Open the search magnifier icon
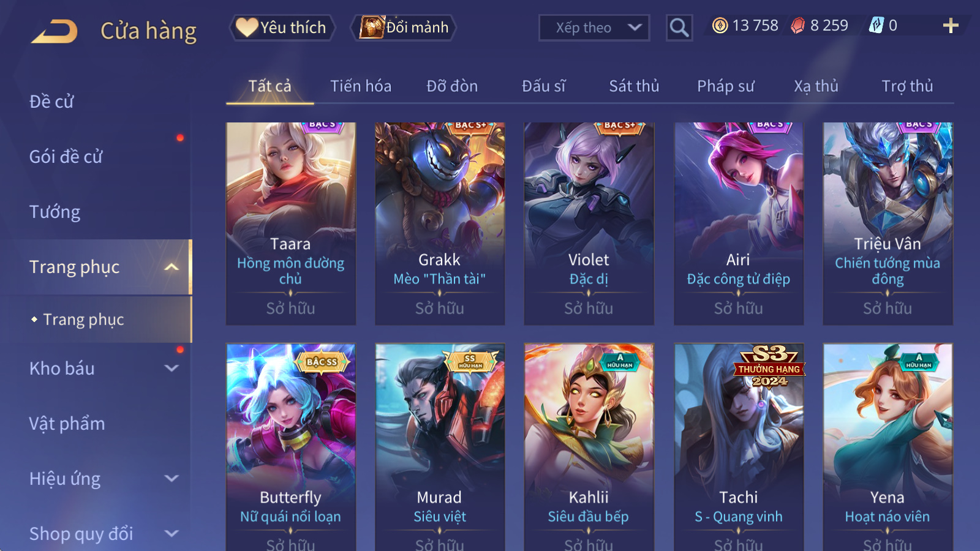This screenshot has height=551, width=980. [679, 28]
